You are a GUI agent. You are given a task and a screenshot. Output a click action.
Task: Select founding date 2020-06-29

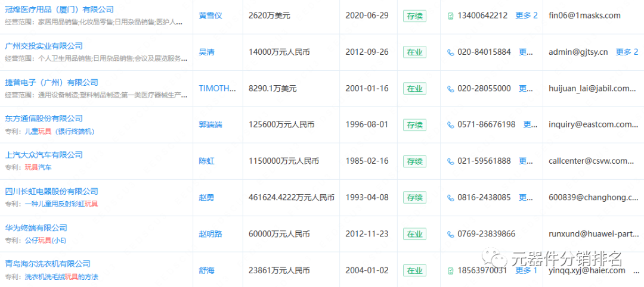(x=367, y=15)
